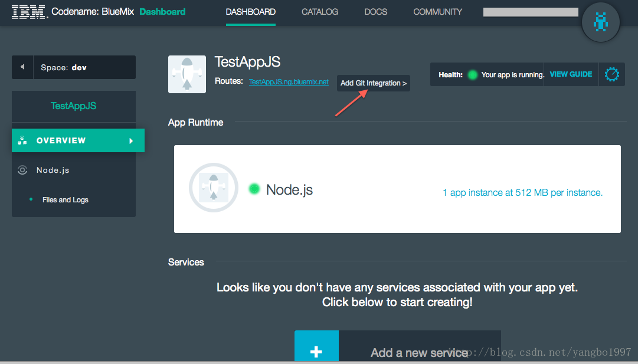
Task: Click the TestAppJS sidebar title
Action: coord(74,106)
